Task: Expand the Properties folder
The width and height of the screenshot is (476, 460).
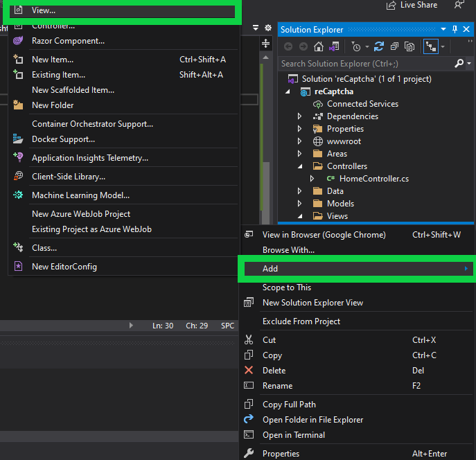Action: click(x=299, y=129)
